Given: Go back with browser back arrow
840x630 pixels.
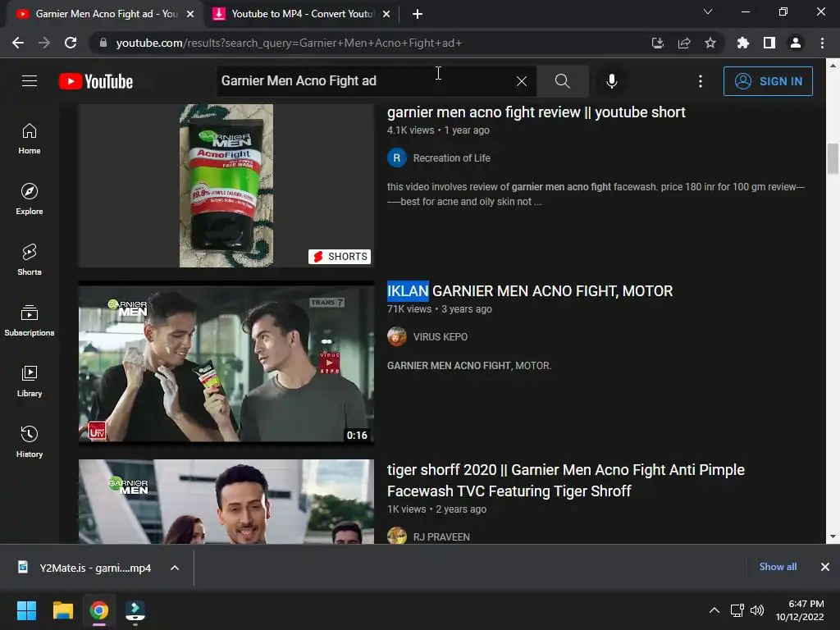Looking at the screenshot, I should coord(18,43).
